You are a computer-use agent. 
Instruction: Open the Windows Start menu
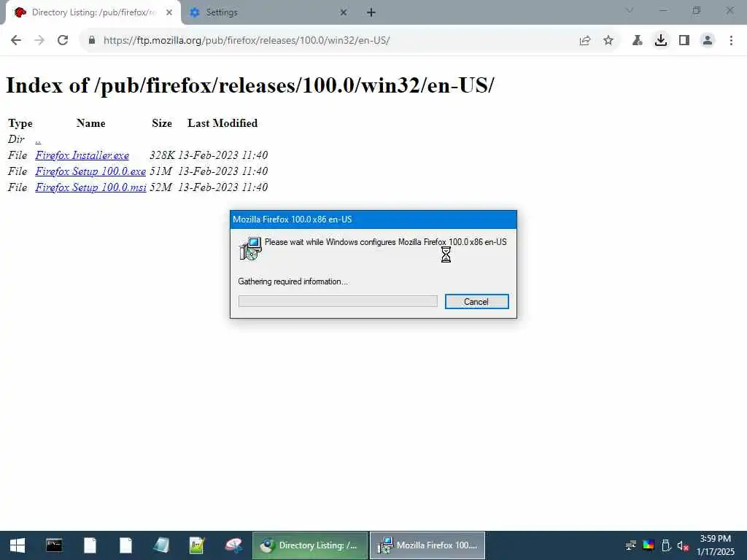tap(18, 545)
